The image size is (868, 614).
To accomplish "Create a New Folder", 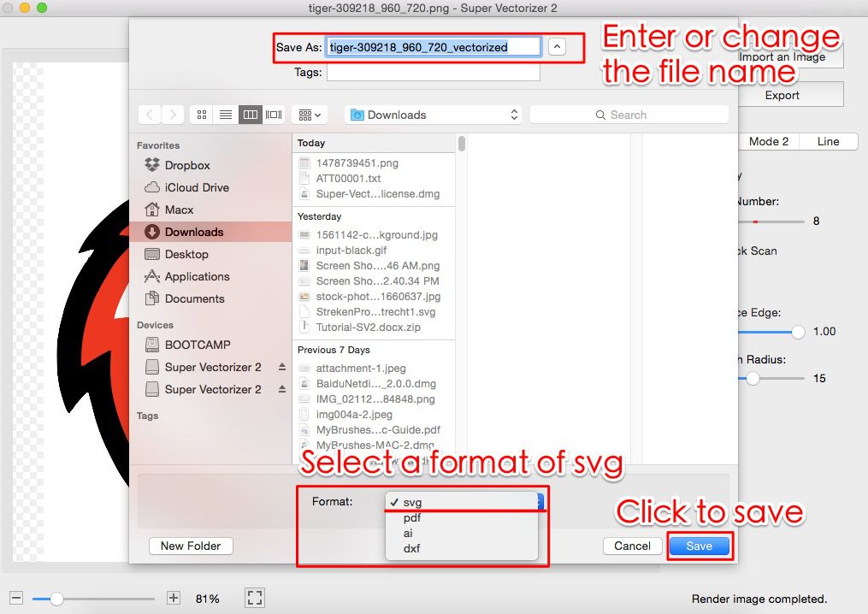I will (190, 546).
